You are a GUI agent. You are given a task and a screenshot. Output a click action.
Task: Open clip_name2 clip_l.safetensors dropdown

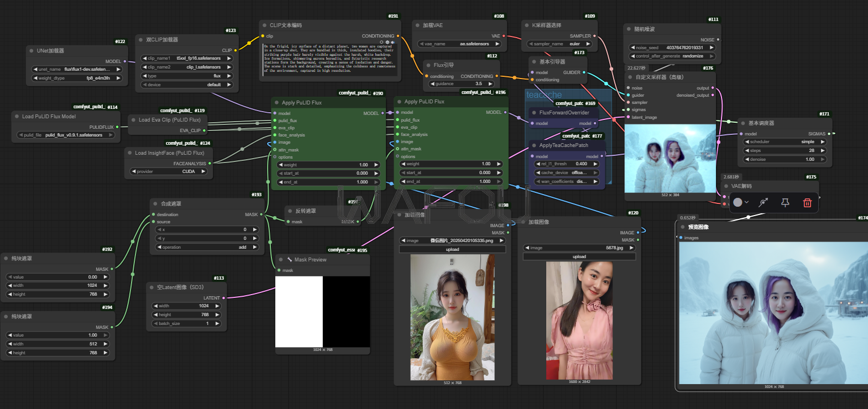coord(187,67)
